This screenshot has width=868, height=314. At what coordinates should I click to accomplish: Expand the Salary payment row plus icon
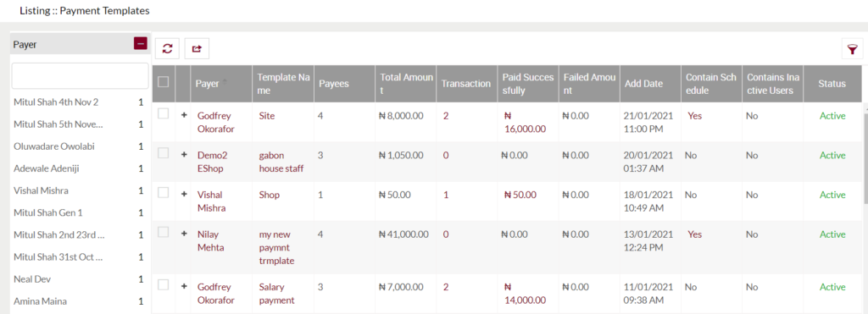pos(184,286)
